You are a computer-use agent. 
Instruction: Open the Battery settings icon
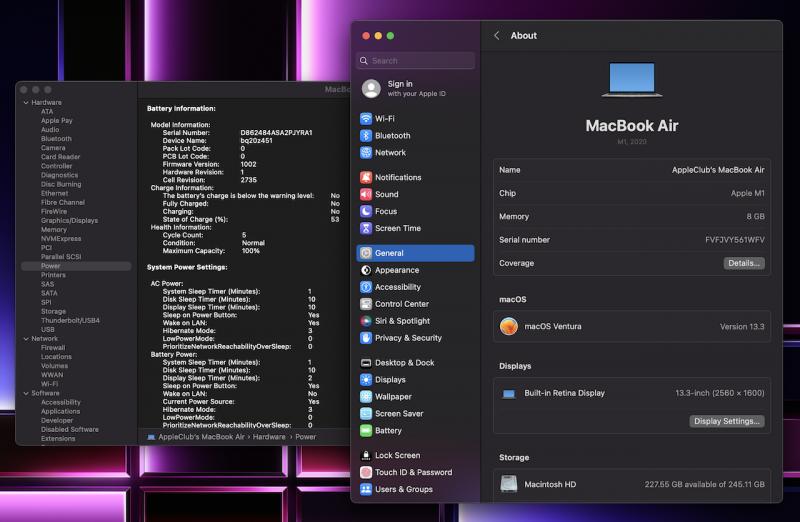(367, 431)
